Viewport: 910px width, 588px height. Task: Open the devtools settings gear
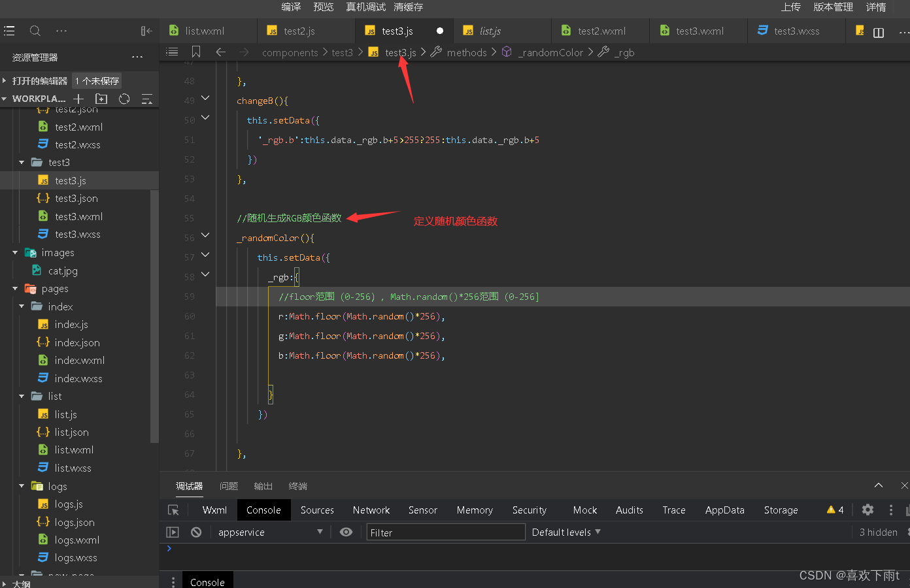pyautogui.click(x=868, y=510)
